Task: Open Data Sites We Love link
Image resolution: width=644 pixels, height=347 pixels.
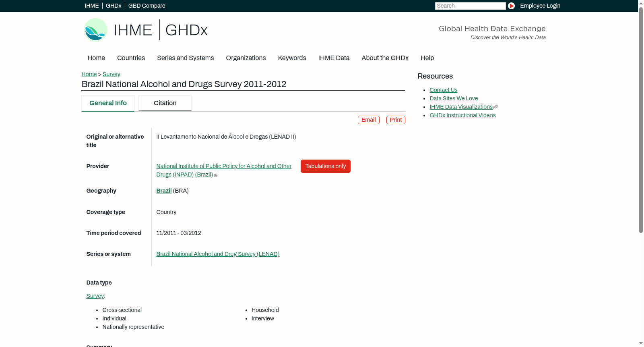Action: 454,98
